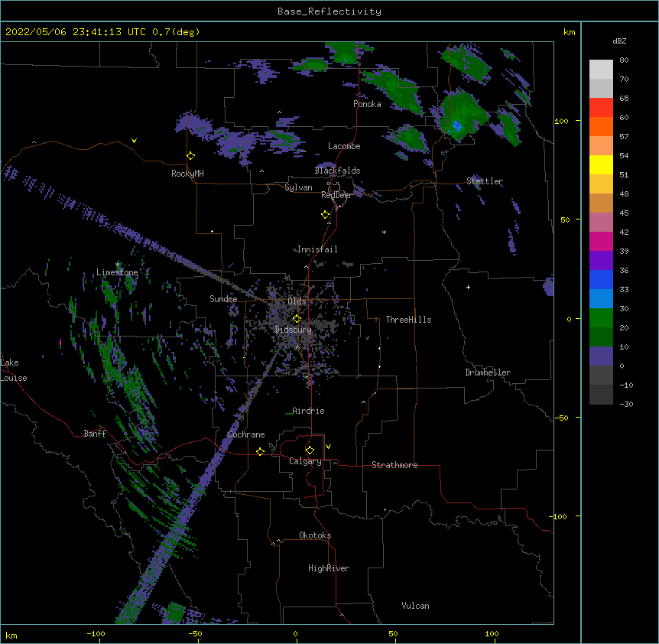Click the magenta 42 dBZ color swatch
This screenshot has height=644, width=659.
[601, 241]
